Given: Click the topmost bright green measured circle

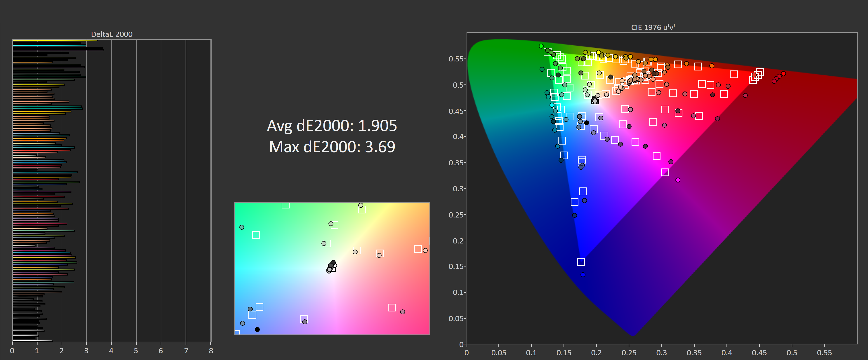Looking at the screenshot, I should click(x=541, y=46).
